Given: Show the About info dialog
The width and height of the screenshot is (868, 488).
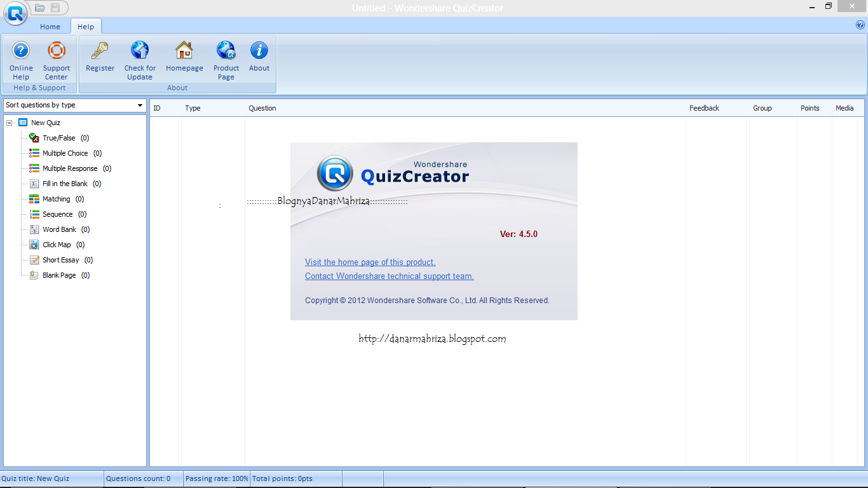Looking at the screenshot, I should click(259, 57).
